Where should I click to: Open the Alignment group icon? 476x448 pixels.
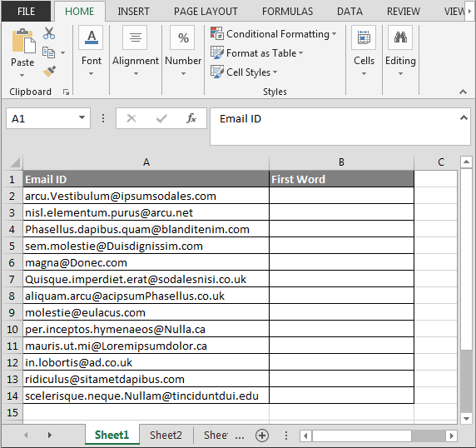click(x=135, y=37)
